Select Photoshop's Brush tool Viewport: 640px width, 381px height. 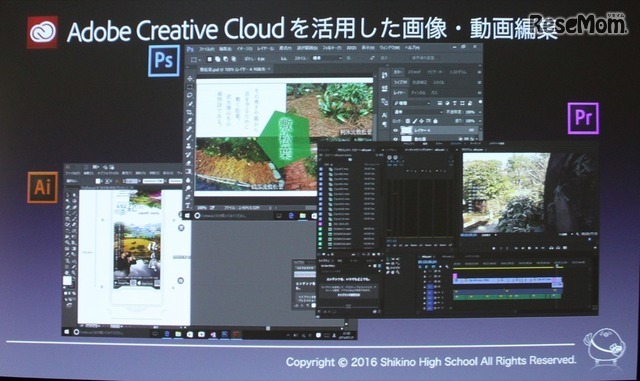pos(189,138)
